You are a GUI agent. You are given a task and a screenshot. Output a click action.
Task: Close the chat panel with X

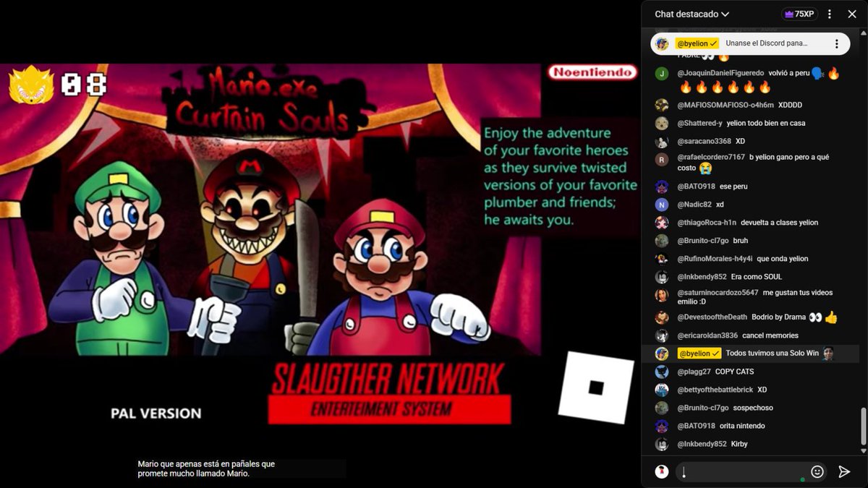tap(851, 14)
